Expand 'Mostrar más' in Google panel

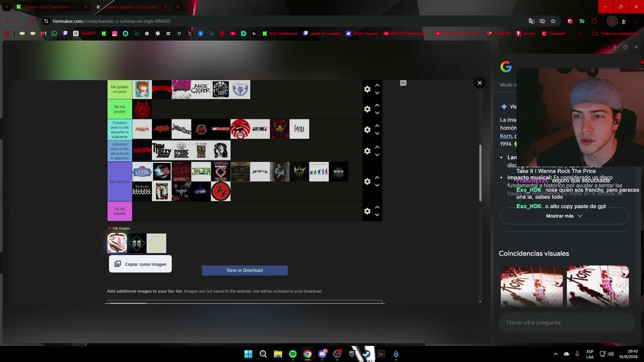pyautogui.click(x=564, y=216)
